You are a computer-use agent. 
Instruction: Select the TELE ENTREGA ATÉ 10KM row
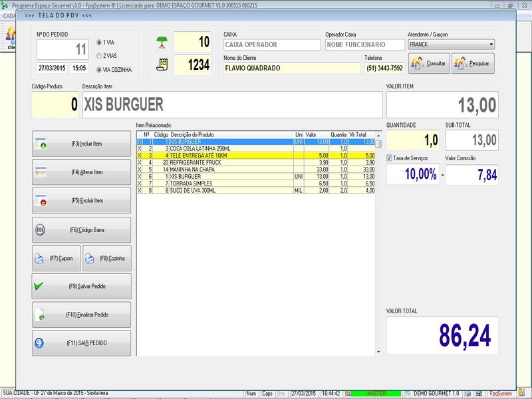256,156
